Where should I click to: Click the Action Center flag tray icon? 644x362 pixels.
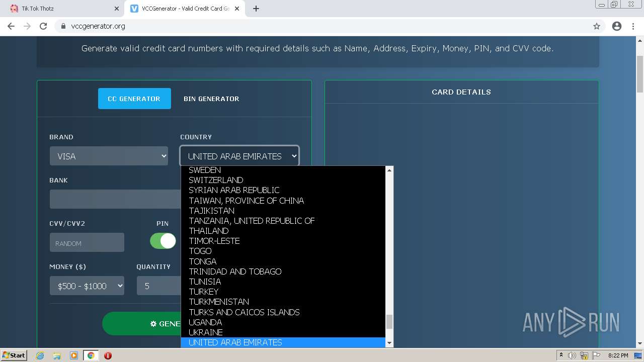tap(596, 355)
